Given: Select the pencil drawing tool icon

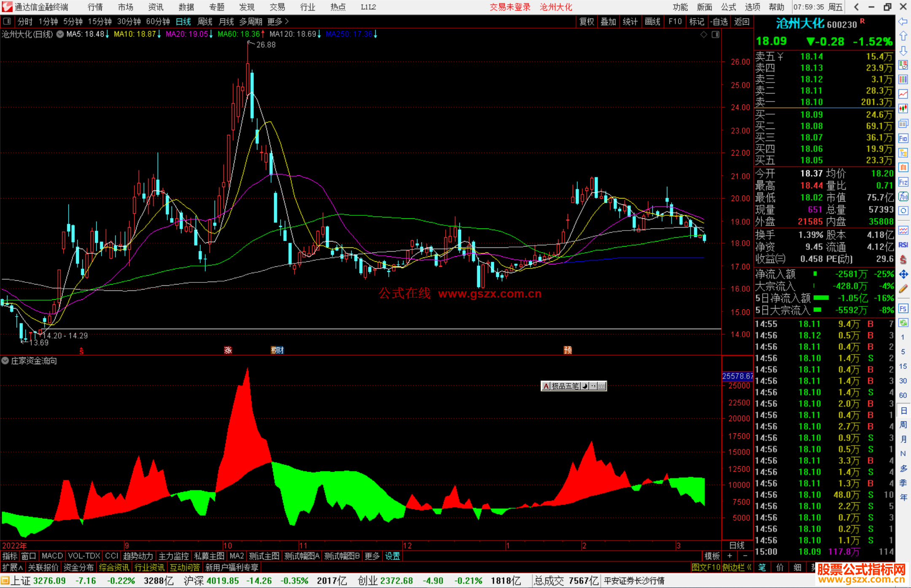Looking at the screenshot, I should click(903, 289).
